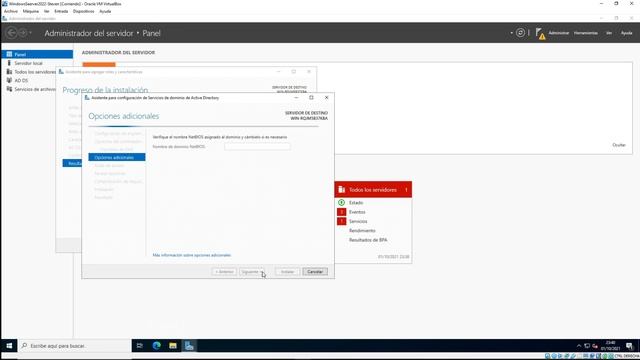
Task: Open the Administrar menu
Action: (x=558, y=33)
